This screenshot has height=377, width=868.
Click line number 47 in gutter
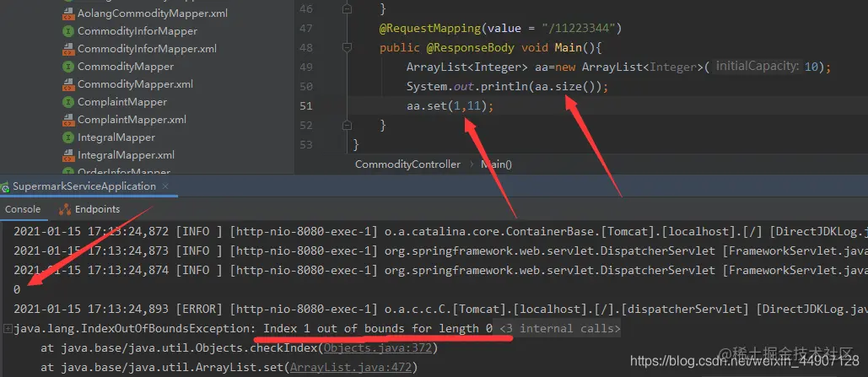click(306, 28)
